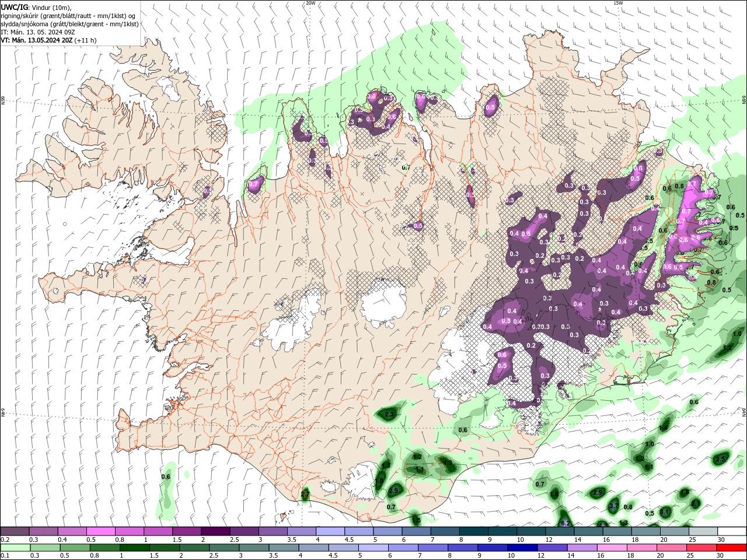Select the rain legend 7 mm swatch

pos(432,548)
